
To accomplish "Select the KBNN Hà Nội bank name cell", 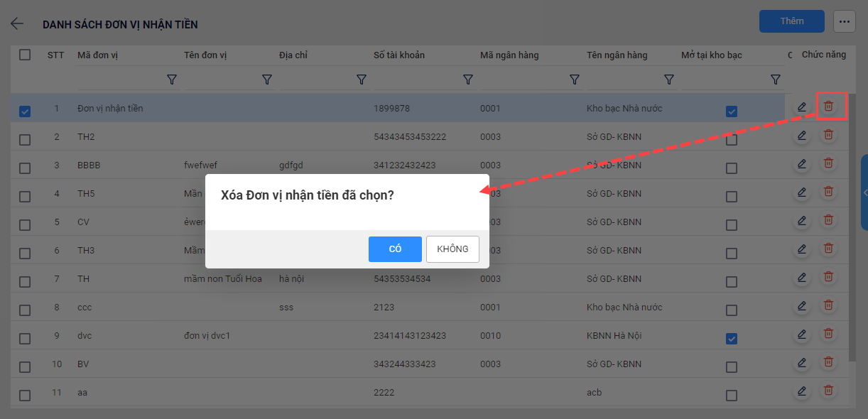I will click(x=614, y=335).
